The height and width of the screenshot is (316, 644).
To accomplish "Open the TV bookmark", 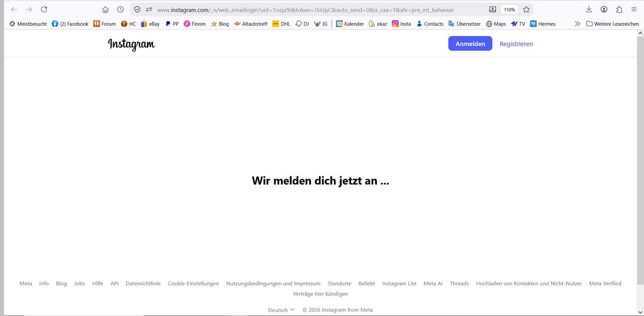I will (x=518, y=24).
